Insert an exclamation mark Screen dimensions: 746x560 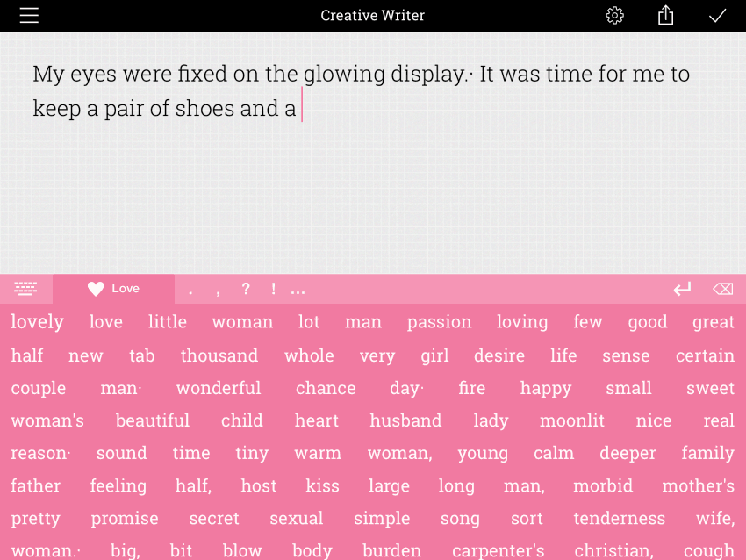click(x=274, y=289)
